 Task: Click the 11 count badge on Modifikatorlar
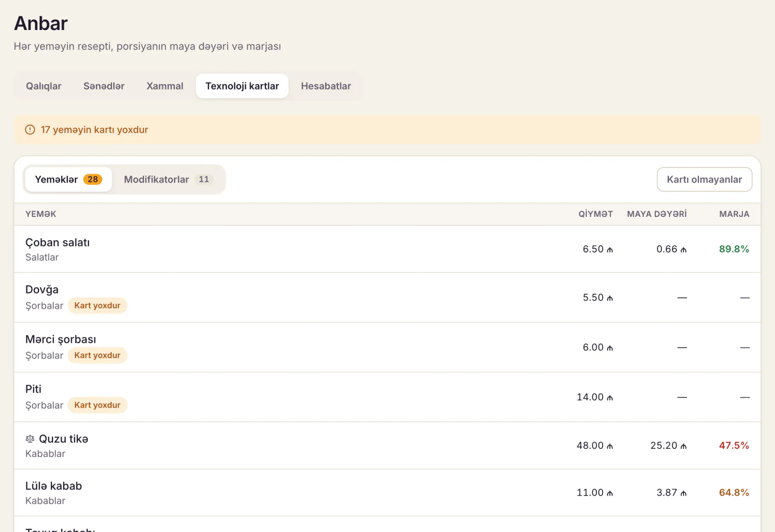(204, 180)
